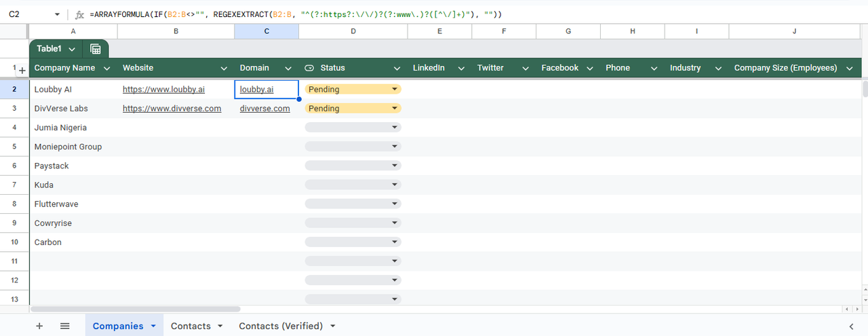Open the https://www.loubby.ai link
The width and height of the screenshot is (868, 336).
point(163,89)
